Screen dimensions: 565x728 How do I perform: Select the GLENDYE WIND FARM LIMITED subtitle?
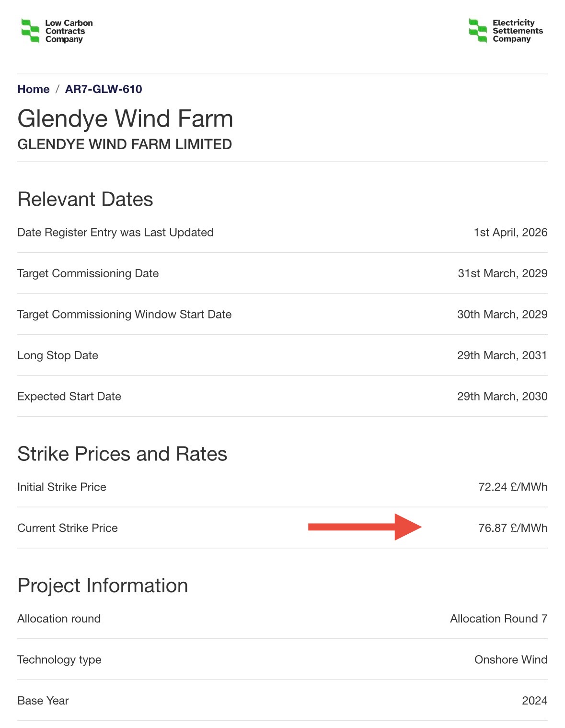[125, 144]
